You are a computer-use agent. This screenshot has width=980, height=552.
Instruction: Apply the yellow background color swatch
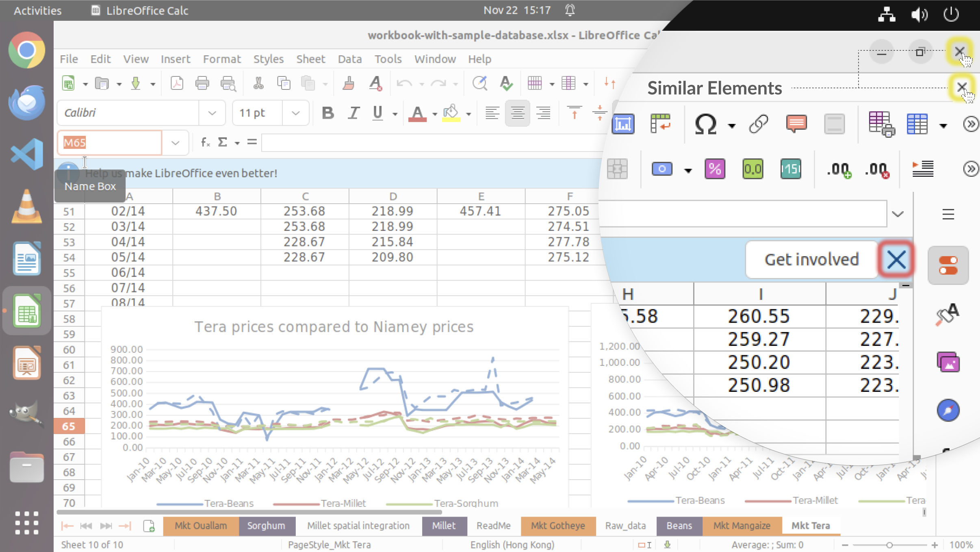click(451, 113)
